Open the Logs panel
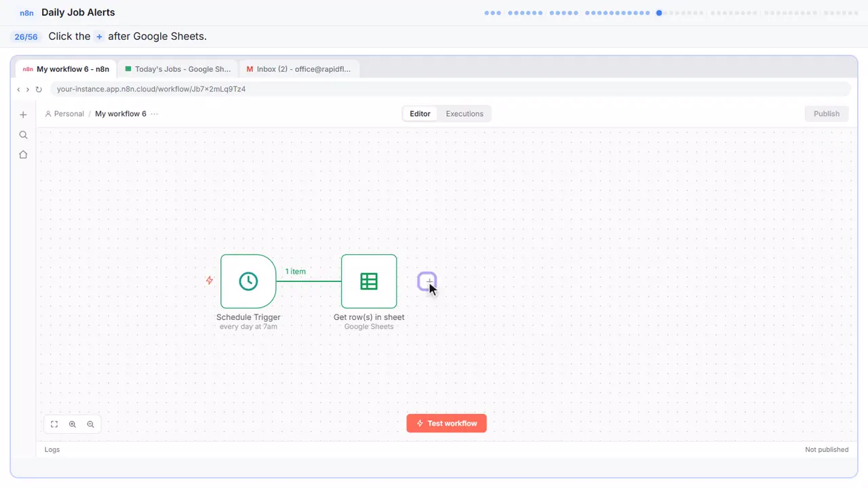Viewport: 868px width, 488px height. coord(52,449)
